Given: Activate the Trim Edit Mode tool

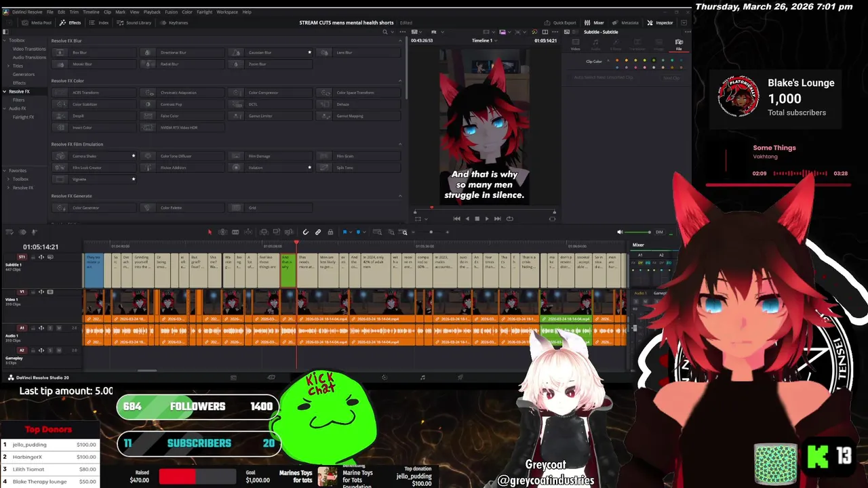Looking at the screenshot, I should pyautogui.click(x=222, y=232).
